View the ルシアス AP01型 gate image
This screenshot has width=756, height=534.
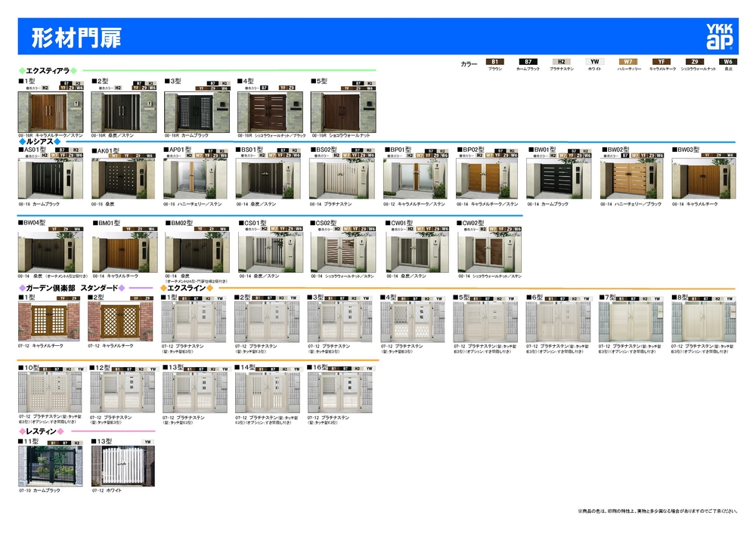(195, 179)
